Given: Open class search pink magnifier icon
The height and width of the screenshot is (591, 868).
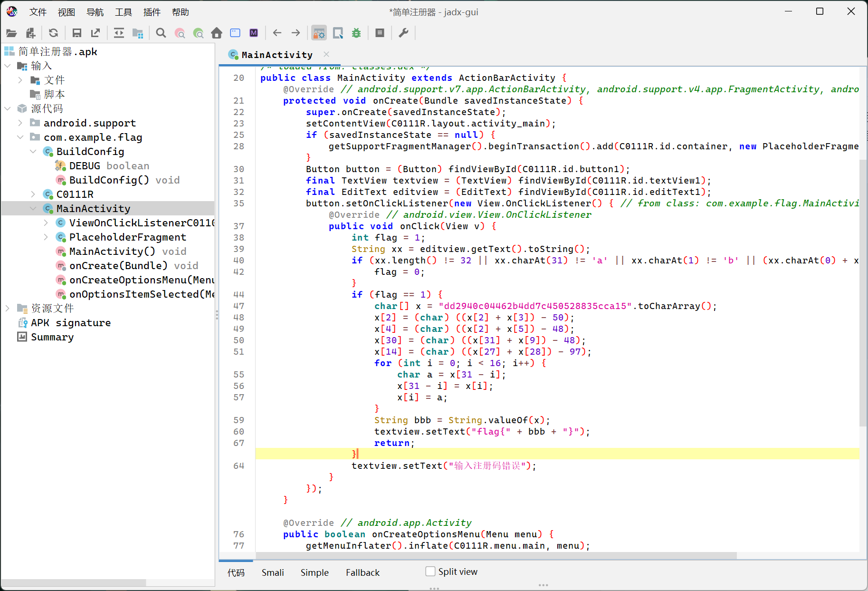Looking at the screenshot, I should point(180,33).
